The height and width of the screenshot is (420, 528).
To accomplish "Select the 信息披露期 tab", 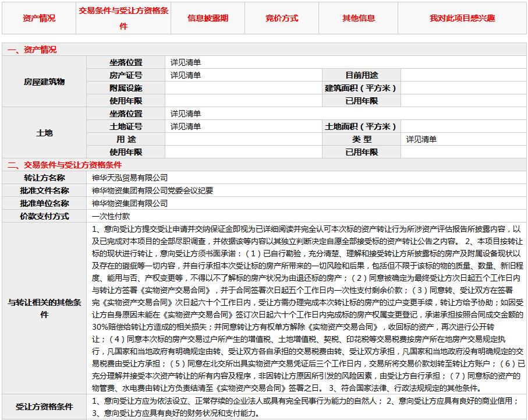I will click(208, 18).
